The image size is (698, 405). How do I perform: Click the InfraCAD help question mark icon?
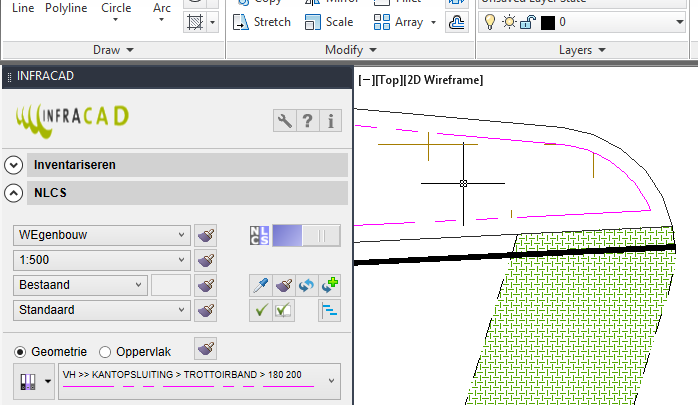coord(308,121)
